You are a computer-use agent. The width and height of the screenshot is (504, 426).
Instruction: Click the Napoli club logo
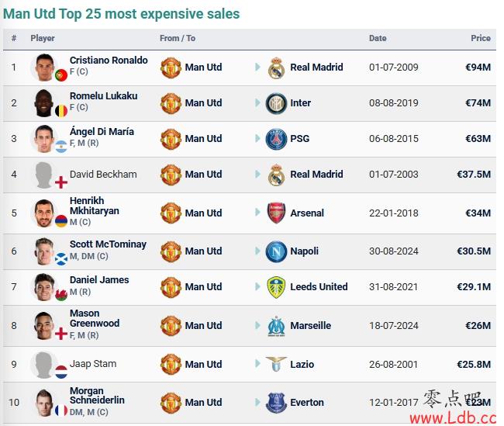[276, 251]
